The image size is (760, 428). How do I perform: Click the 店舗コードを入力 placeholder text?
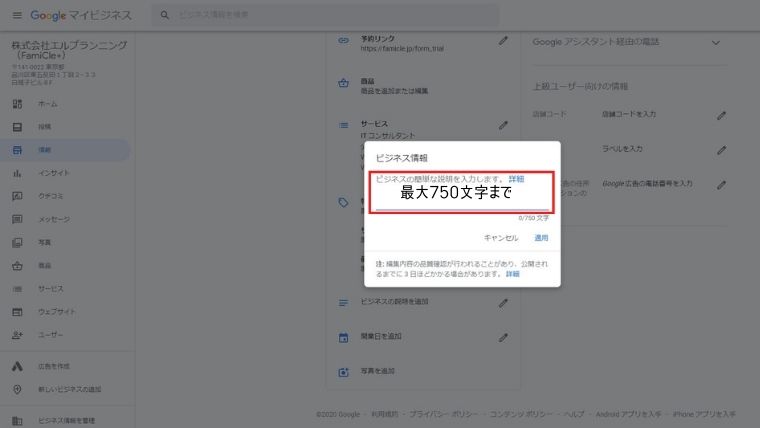pos(629,114)
